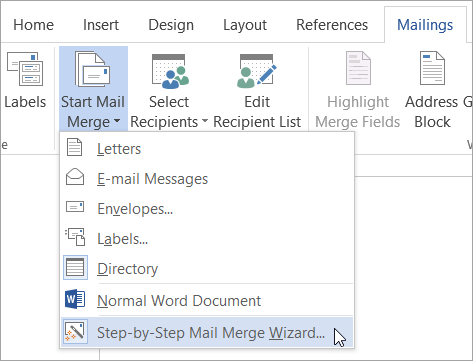Collapse the Start Mail Merge dropdown arrow
The height and width of the screenshot is (361, 473).
[117, 121]
